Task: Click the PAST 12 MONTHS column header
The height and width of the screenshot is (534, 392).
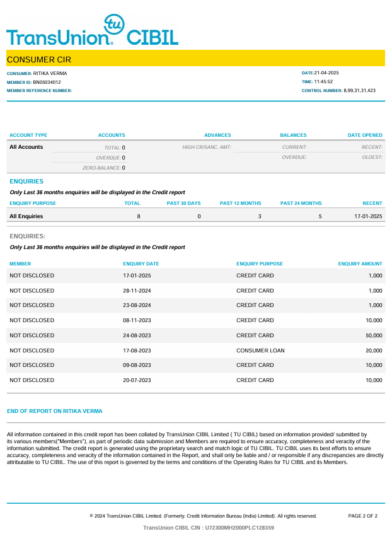Action: pyautogui.click(x=241, y=203)
